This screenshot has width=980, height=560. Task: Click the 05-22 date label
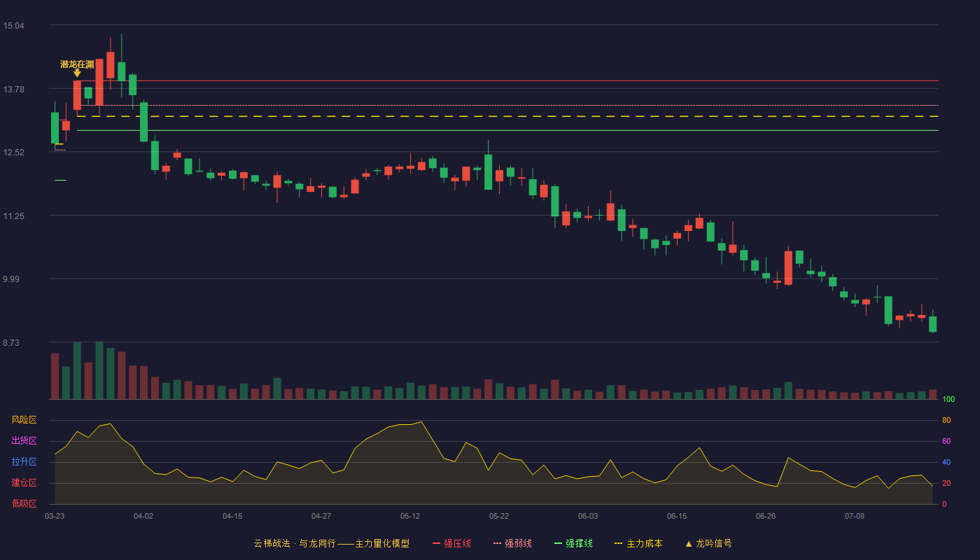(x=499, y=516)
